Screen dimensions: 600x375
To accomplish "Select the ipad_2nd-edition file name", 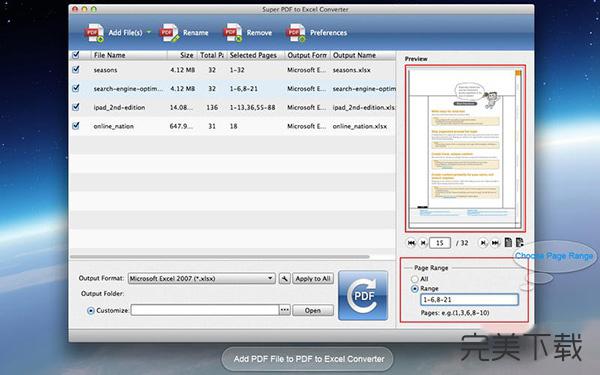I will pyautogui.click(x=119, y=108).
